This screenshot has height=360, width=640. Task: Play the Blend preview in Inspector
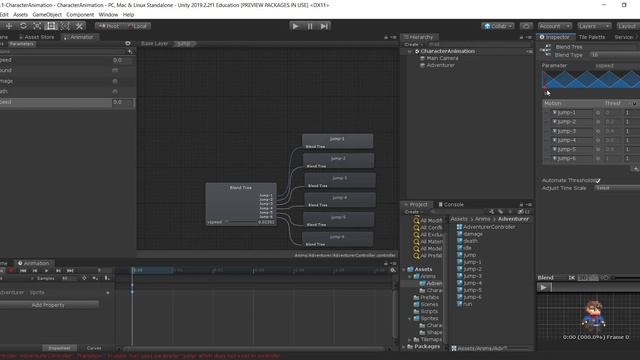[x=543, y=287]
